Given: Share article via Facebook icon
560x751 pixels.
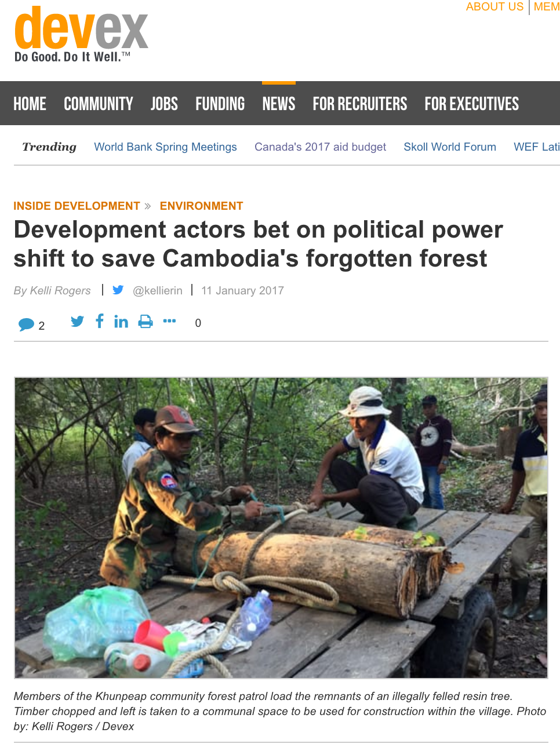Looking at the screenshot, I should pyautogui.click(x=100, y=321).
